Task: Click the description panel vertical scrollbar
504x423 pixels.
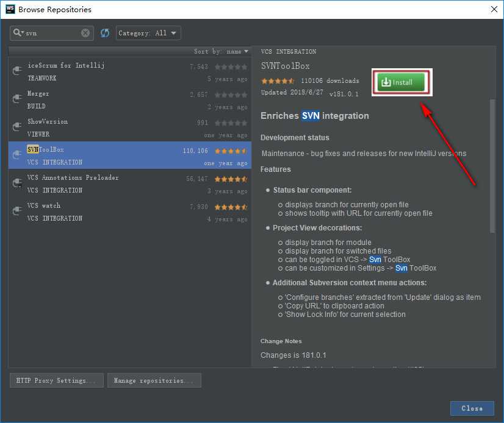Action: click(492, 166)
